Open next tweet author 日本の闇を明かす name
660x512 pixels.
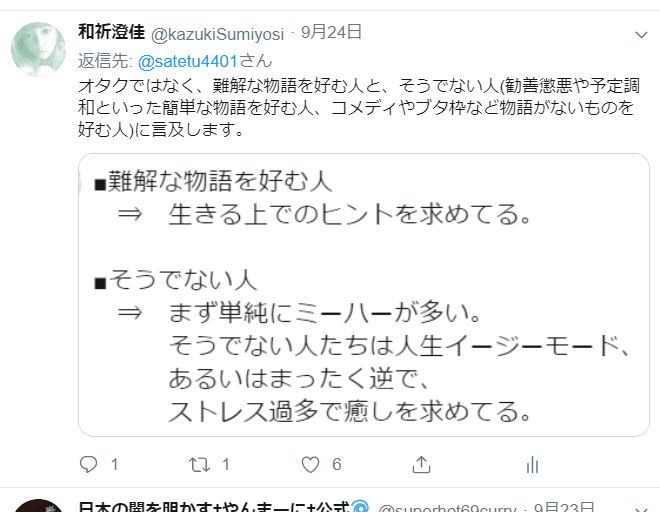tap(214, 507)
